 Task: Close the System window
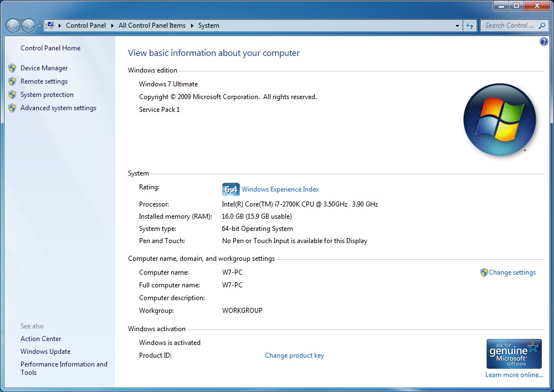pos(537,6)
